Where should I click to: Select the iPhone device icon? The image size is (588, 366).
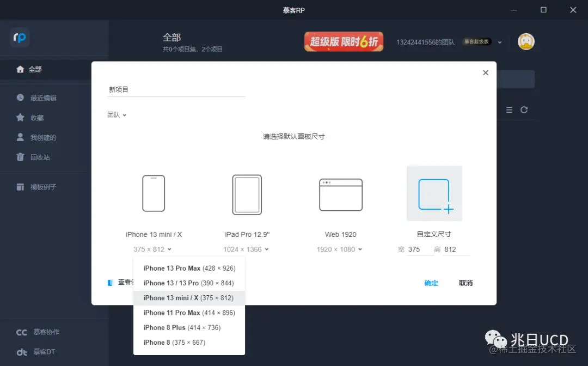pyautogui.click(x=154, y=193)
